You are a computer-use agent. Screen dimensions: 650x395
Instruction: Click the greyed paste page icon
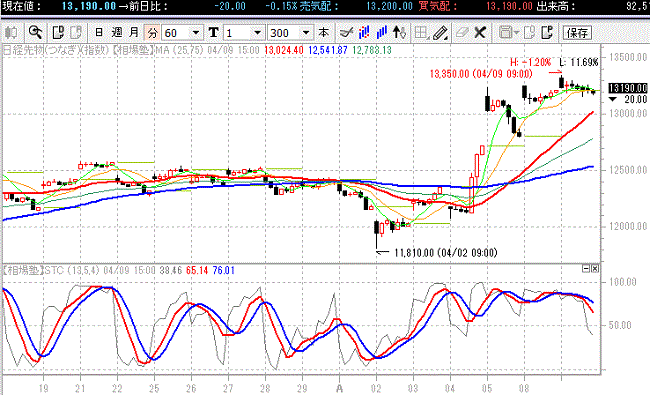coord(76,32)
